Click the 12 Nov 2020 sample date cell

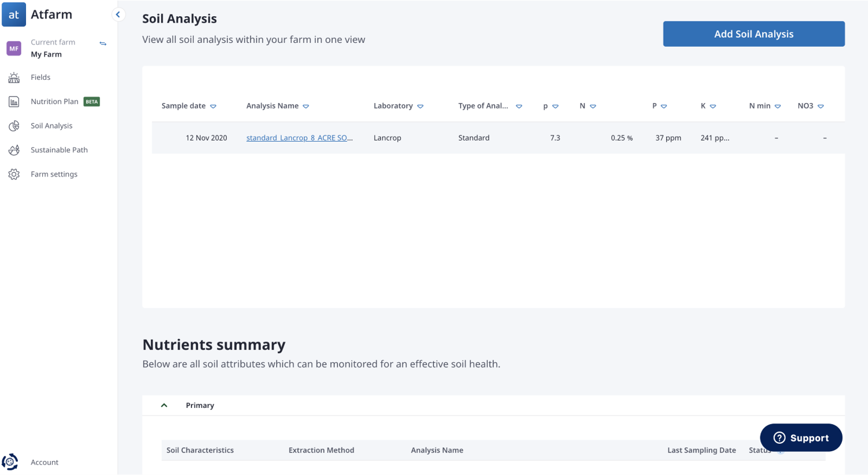tap(206, 138)
